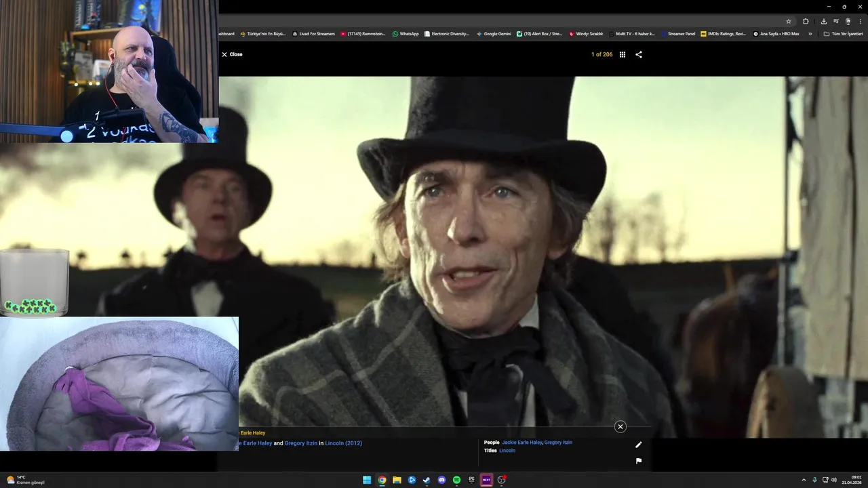Open (17145) Rammstein bookmark
868x488 pixels.
[x=363, y=33]
